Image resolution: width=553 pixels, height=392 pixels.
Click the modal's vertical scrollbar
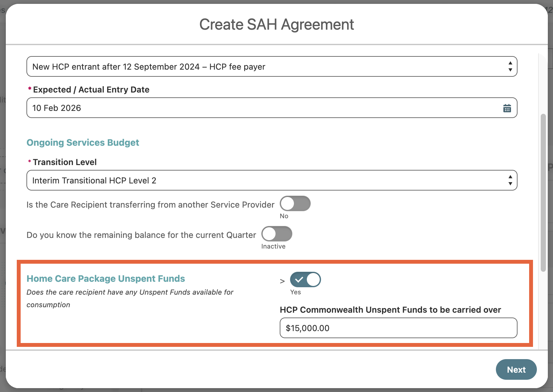(x=543, y=193)
